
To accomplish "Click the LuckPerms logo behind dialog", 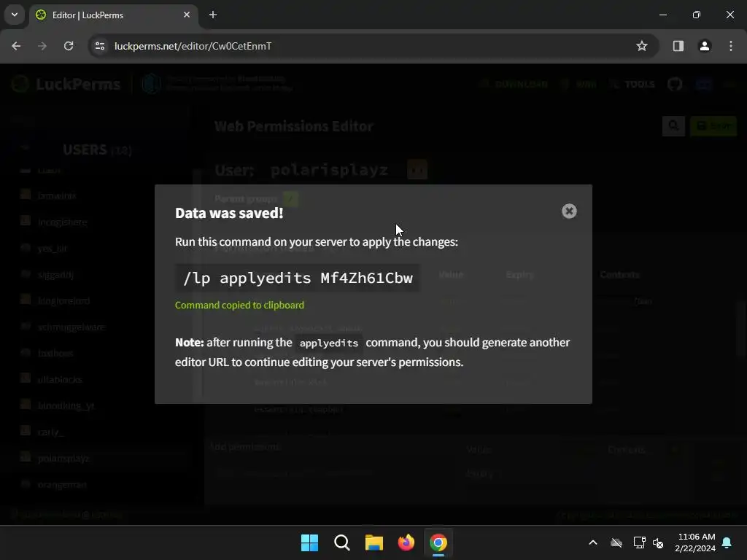I will [66, 85].
